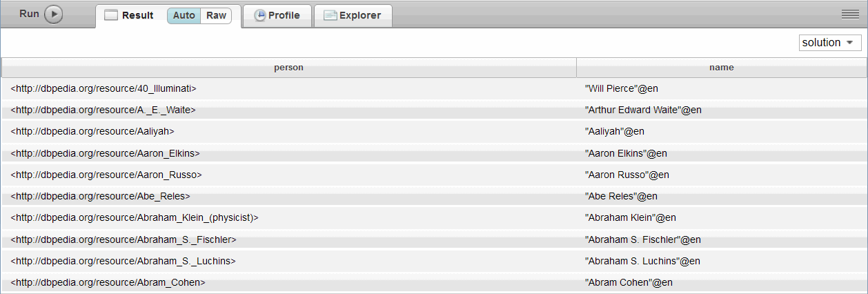This screenshot has width=868, height=294.
Task: Open the hamburger menu at top right
Action: click(850, 14)
